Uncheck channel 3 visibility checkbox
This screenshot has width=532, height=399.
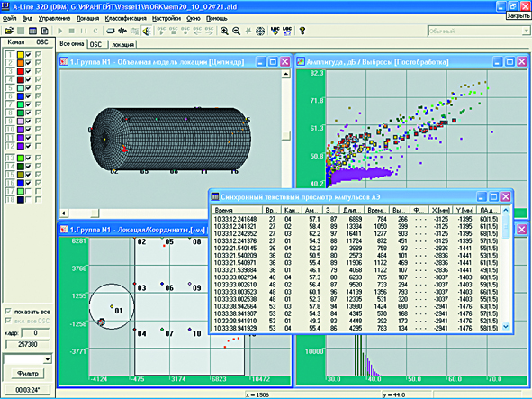tap(29, 71)
